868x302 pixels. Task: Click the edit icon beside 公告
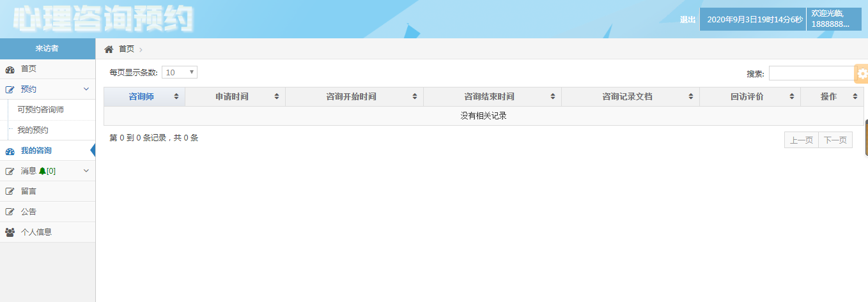point(10,212)
